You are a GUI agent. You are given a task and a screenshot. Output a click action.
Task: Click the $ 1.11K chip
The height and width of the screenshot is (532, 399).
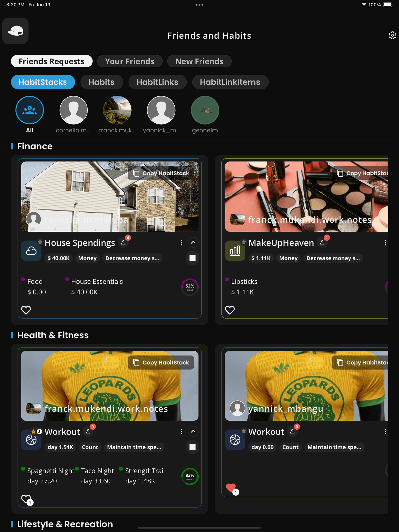click(x=261, y=258)
